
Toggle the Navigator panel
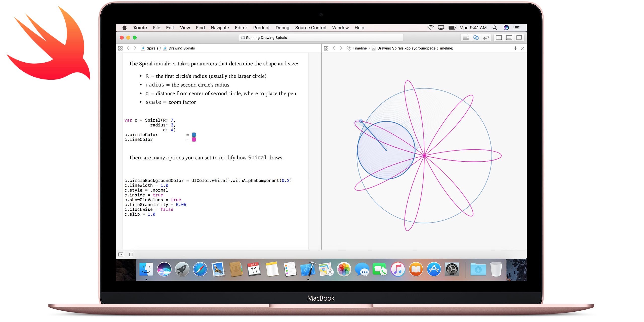(499, 38)
